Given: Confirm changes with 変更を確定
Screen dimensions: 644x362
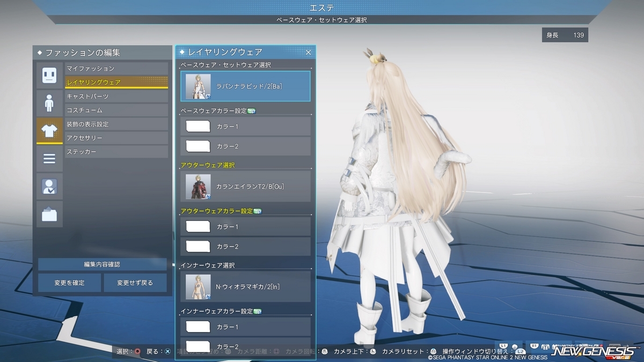Looking at the screenshot, I should click(x=69, y=283).
